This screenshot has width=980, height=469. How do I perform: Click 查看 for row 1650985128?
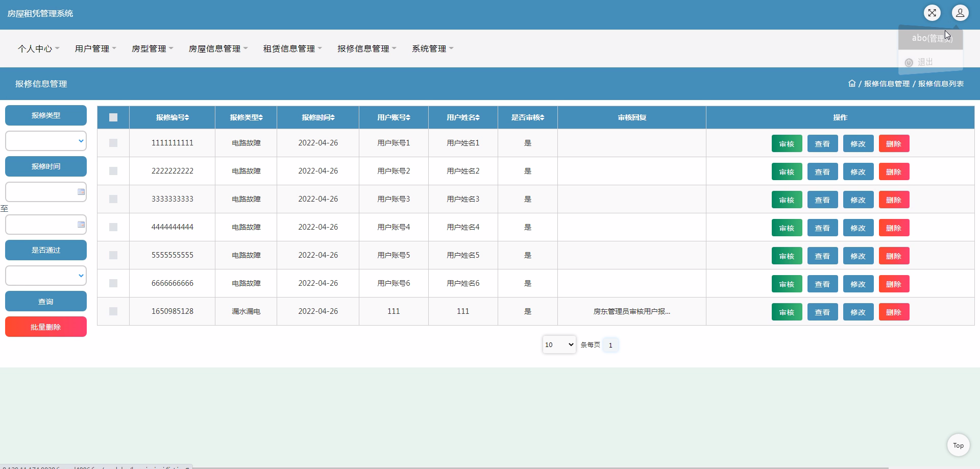point(822,312)
